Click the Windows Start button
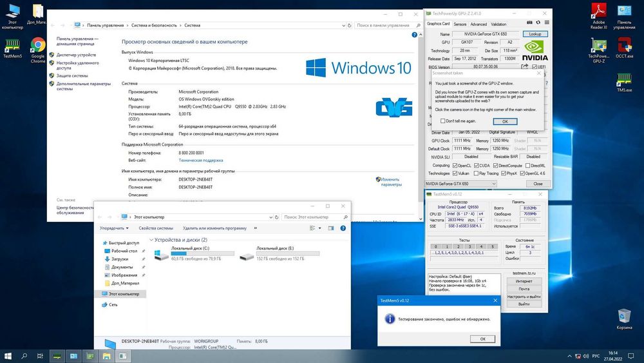The height and width of the screenshot is (363, 644). tap(8, 356)
